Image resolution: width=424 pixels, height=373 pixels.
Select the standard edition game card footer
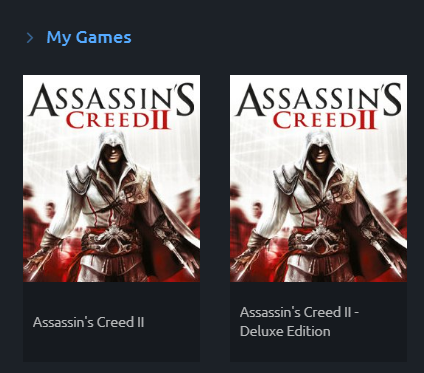click(x=112, y=322)
